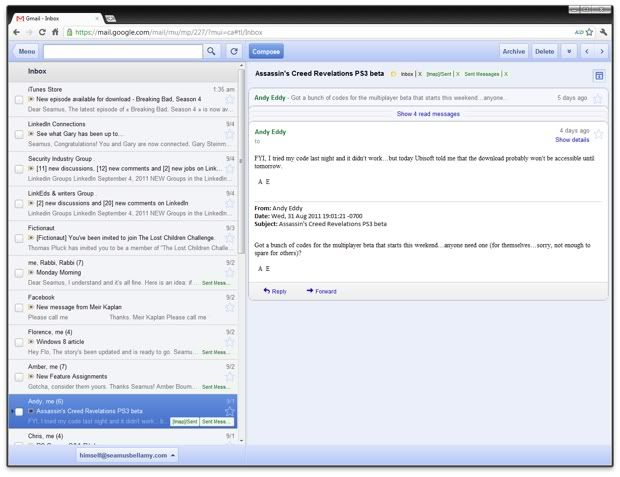Star the Monday Morning message

click(x=229, y=273)
